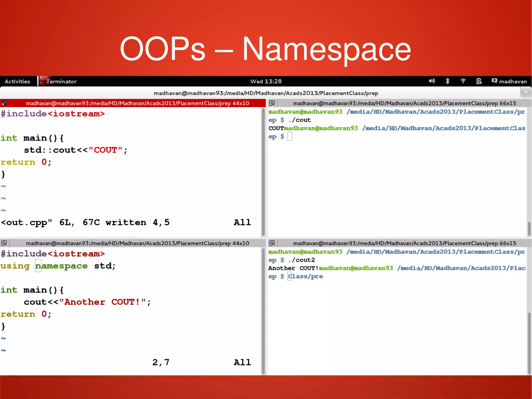532x399 pixels.
Task: Click the top-left vim pane scrollbar
Action: click(x=263, y=172)
